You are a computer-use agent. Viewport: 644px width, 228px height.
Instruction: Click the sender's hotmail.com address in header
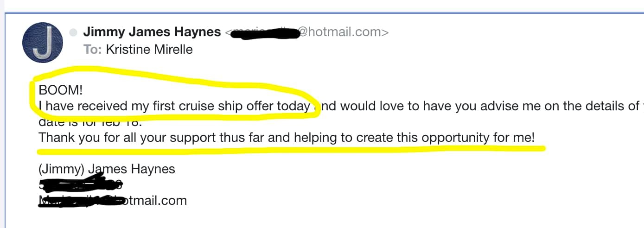tap(342, 32)
